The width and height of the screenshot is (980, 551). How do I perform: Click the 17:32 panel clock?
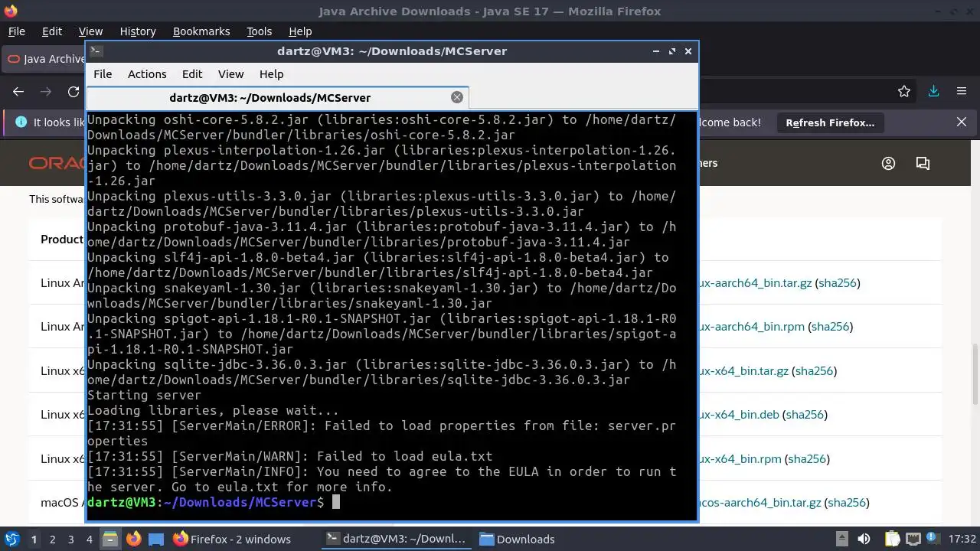click(962, 540)
